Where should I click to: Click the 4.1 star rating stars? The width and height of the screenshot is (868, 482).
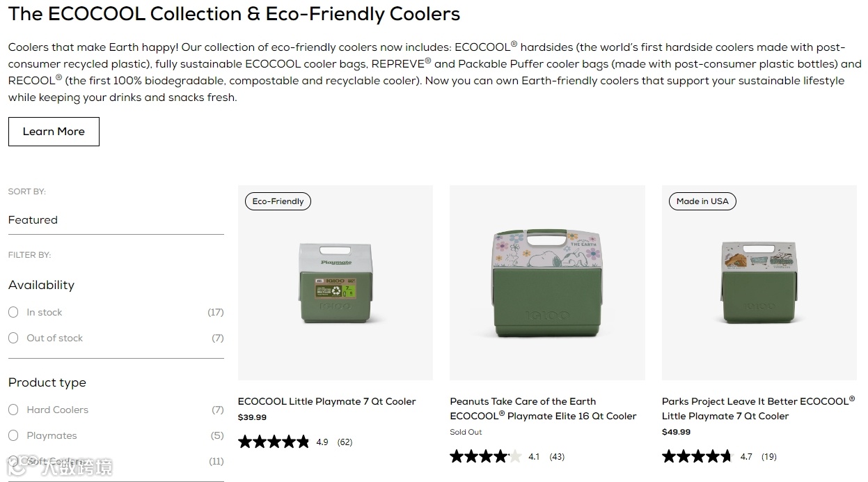485,457
